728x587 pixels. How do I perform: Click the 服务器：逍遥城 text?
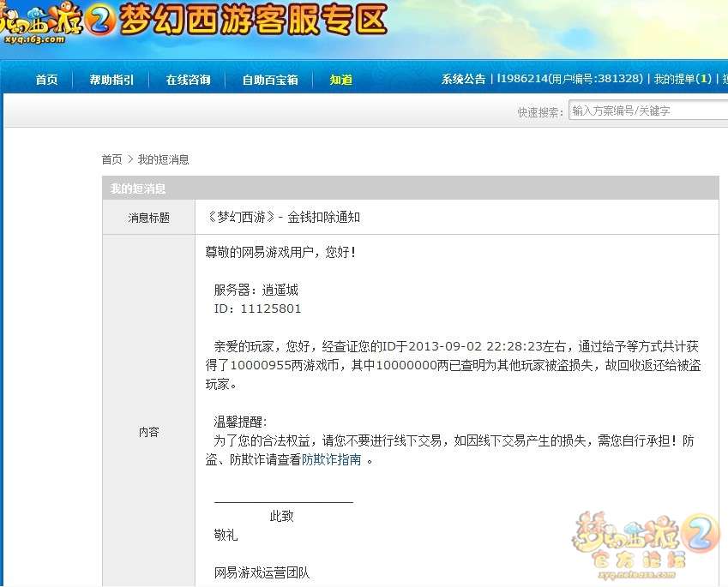(256, 290)
